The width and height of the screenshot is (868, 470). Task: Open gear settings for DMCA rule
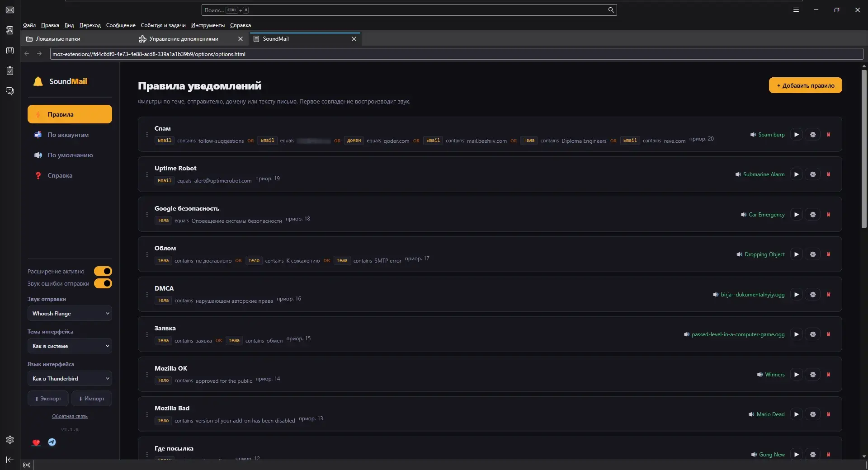pos(812,295)
